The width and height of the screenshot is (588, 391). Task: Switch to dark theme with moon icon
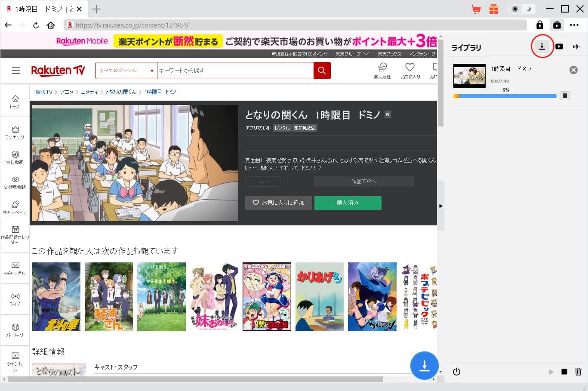tap(529, 9)
